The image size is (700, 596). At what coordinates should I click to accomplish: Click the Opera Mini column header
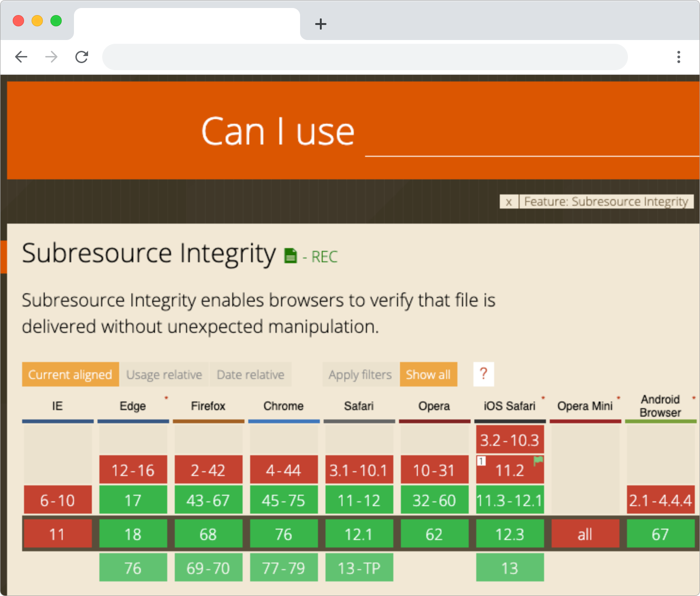(585, 406)
